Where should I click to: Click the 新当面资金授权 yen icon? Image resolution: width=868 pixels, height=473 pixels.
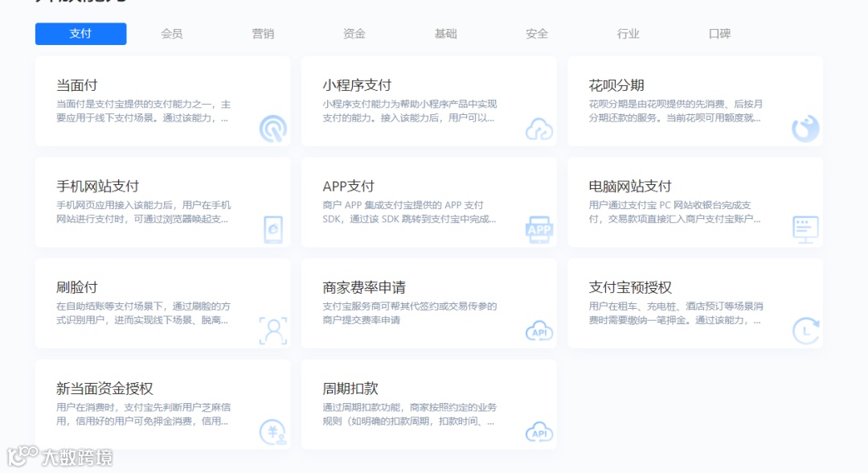(x=273, y=432)
